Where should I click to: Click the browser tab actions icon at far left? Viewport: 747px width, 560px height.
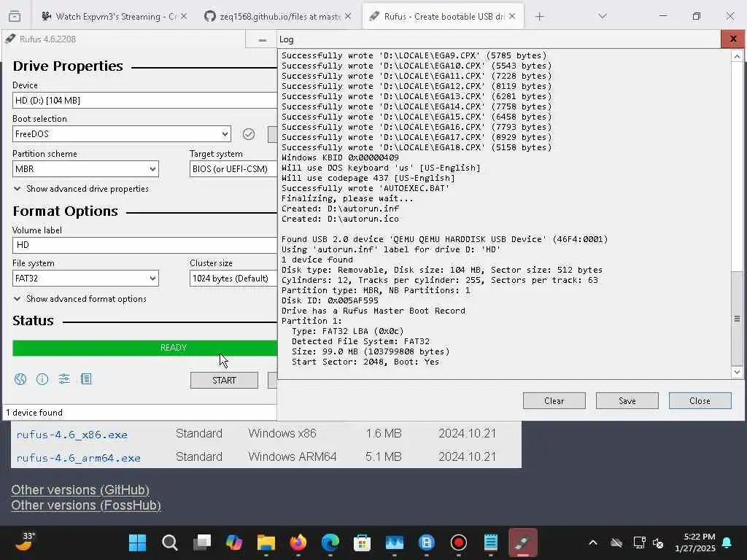15,16
